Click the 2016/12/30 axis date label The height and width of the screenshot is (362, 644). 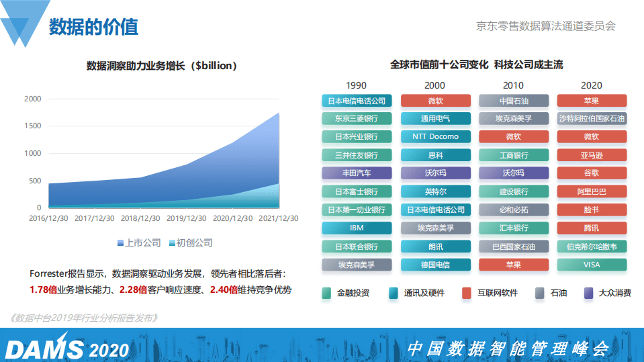click(x=48, y=218)
